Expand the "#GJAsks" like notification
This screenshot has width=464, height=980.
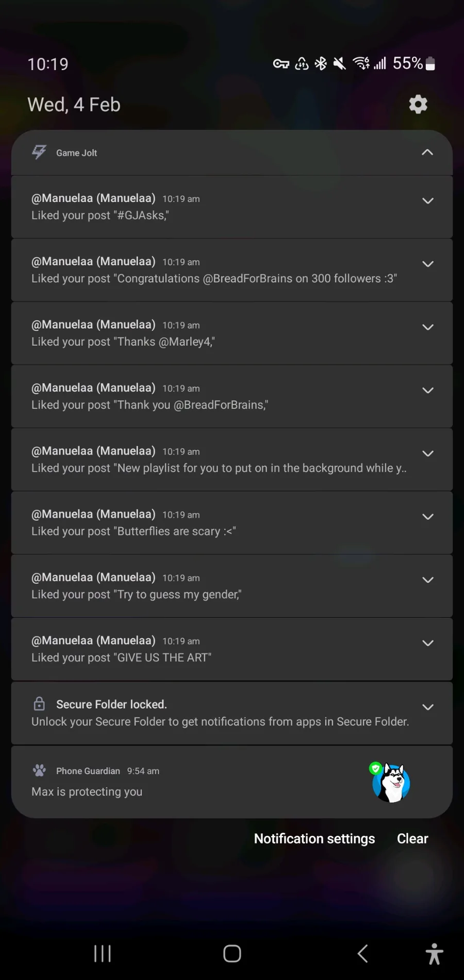[x=427, y=201]
